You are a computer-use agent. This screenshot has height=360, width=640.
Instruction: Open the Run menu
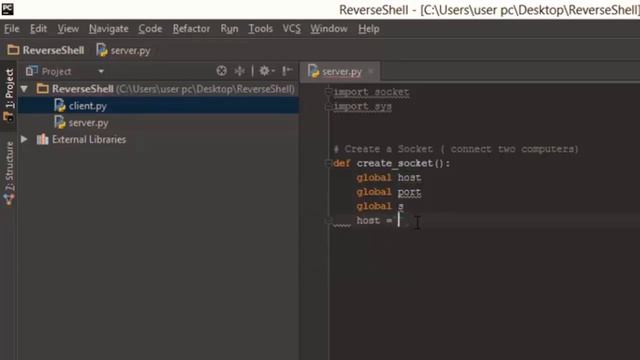pyautogui.click(x=229, y=29)
